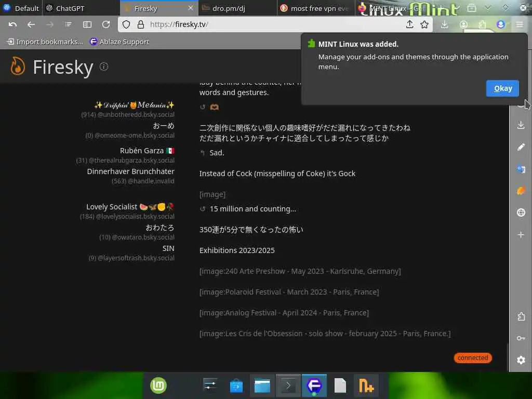This screenshot has height=399, width=532.
Task: Click the '15 million and counting...' post
Action: 253,209
